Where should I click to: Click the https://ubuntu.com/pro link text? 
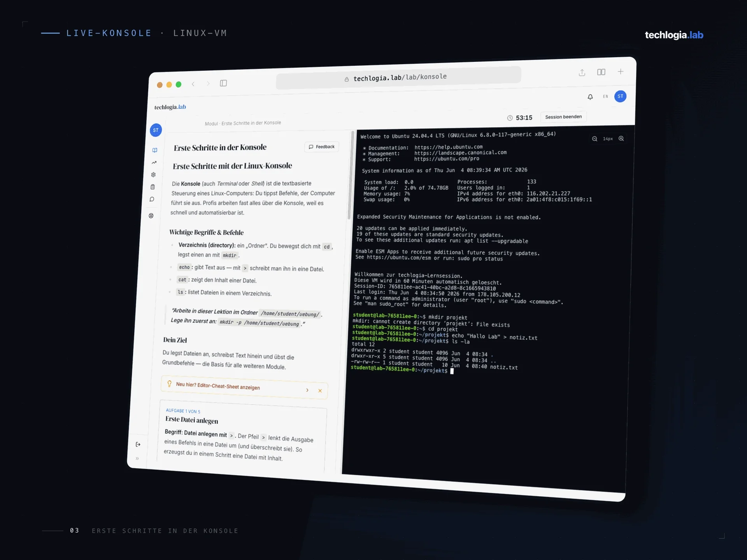pos(447,159)
